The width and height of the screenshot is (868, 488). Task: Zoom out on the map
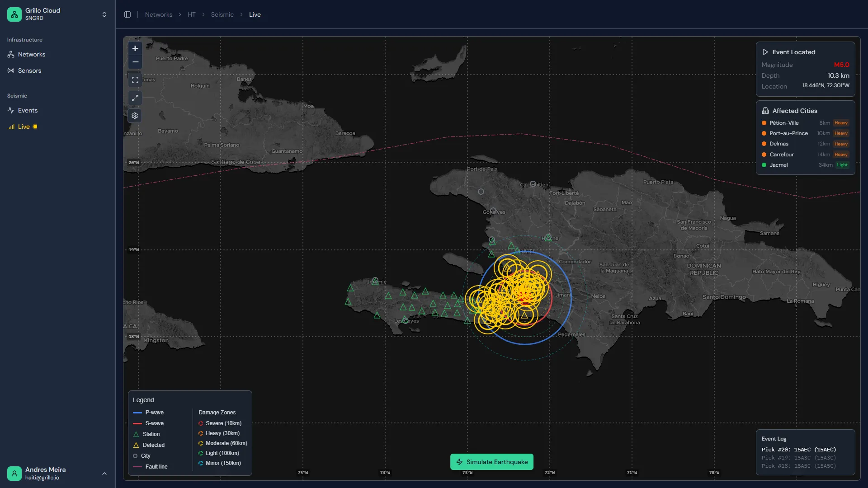coord(135,62)
